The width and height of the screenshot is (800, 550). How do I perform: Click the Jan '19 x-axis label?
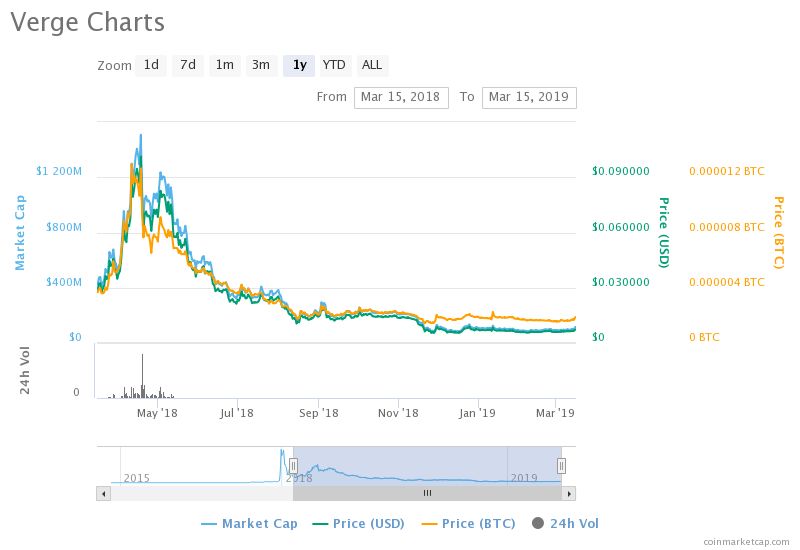click(477, 413)
